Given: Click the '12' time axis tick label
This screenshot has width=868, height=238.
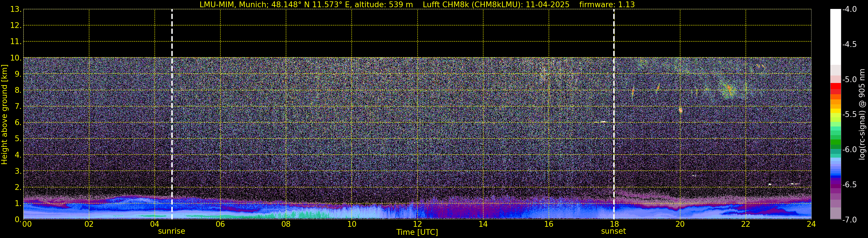Looking at the screenshot, I should click(x=417, y=224).
